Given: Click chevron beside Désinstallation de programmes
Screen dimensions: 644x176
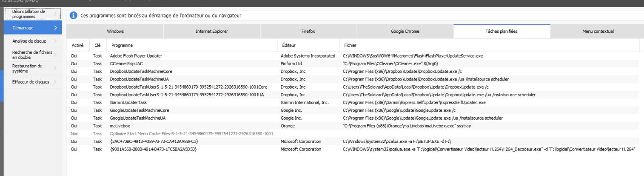Looking at the screenshot, I should coord(55,14).
